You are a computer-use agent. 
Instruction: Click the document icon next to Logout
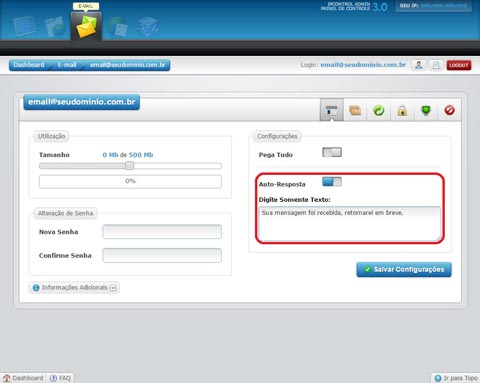pos(436,65)
